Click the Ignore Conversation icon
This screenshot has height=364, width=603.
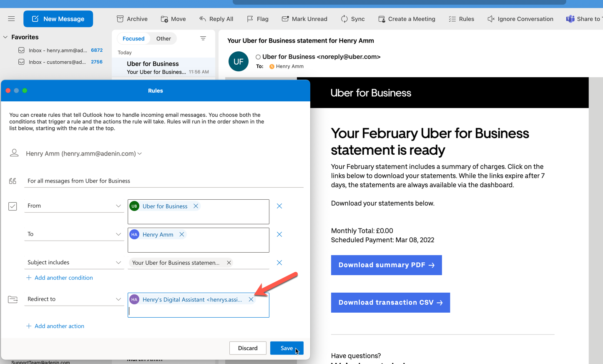(491, 19)
